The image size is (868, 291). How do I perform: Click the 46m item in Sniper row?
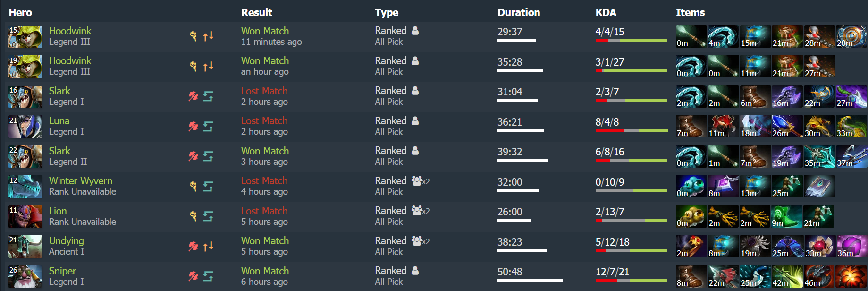819,276
